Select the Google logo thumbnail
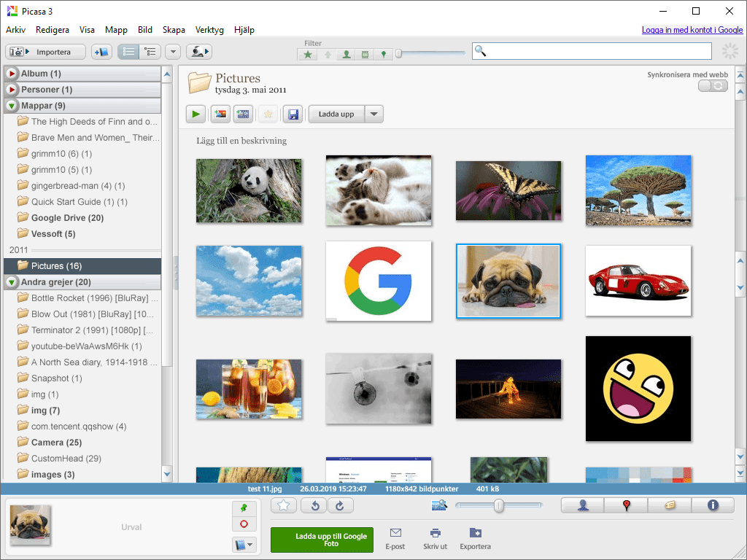The height and width of the screenshot is (560, 747). coord(379,281)
